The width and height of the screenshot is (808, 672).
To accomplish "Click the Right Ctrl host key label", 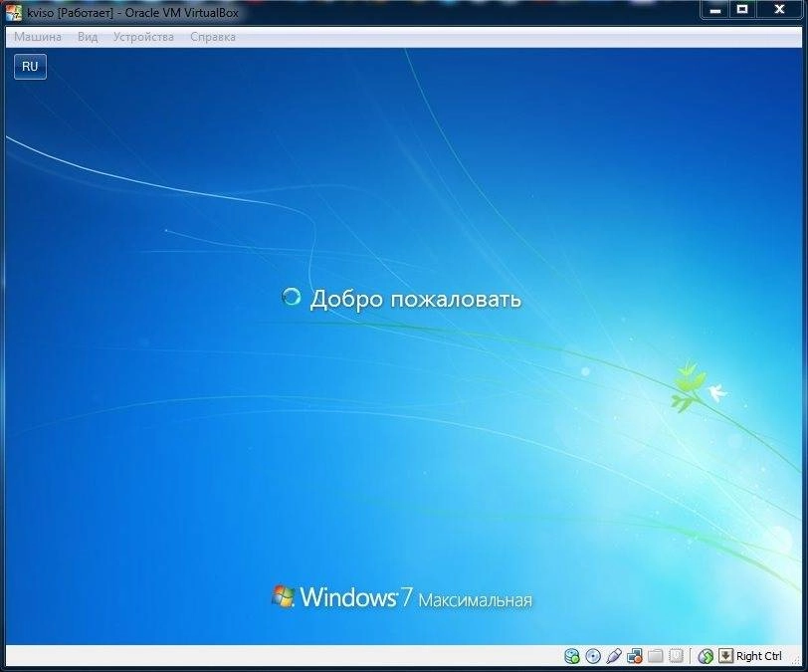I will click(x=758, y=656).
